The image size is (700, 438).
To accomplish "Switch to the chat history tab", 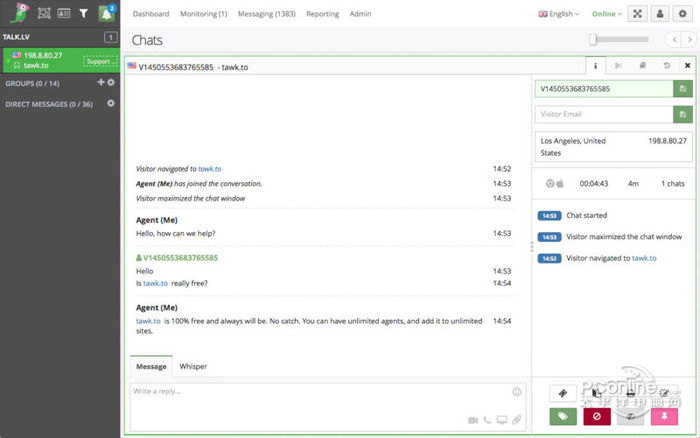I will pyautogui.click(x=667, y=66).
